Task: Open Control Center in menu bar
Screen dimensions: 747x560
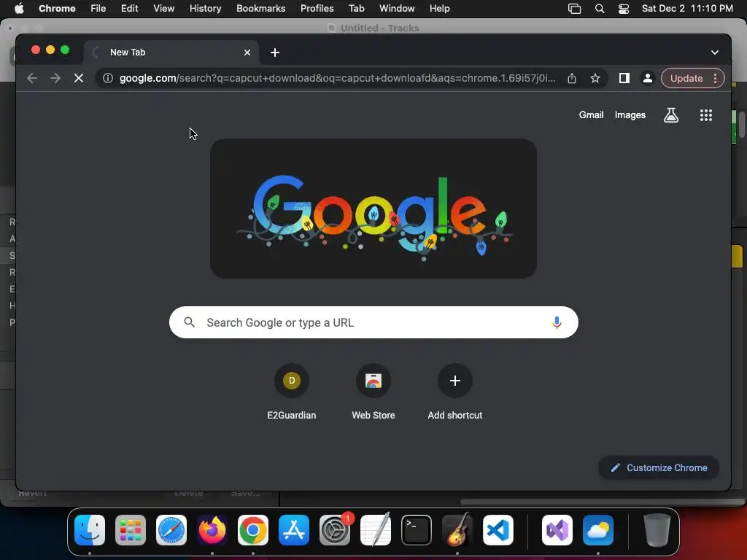Action: pyautogui.click(x=623, y=9)
